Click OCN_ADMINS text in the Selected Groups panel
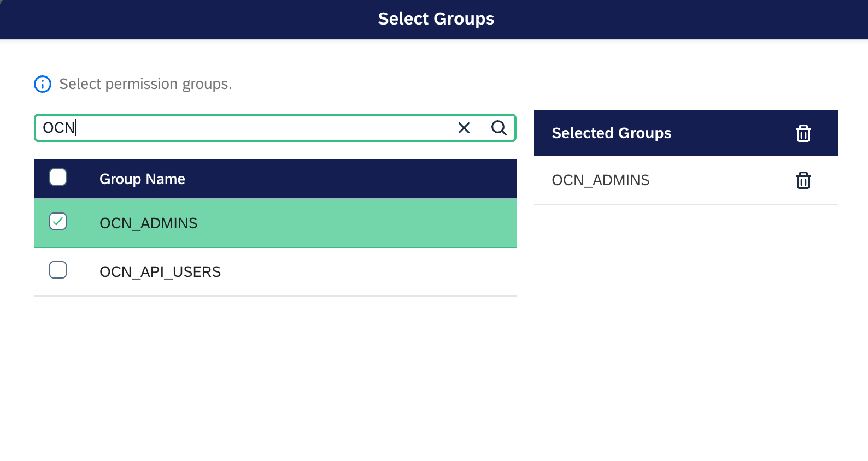Viewport: 868px width, 461px height. 600,180
